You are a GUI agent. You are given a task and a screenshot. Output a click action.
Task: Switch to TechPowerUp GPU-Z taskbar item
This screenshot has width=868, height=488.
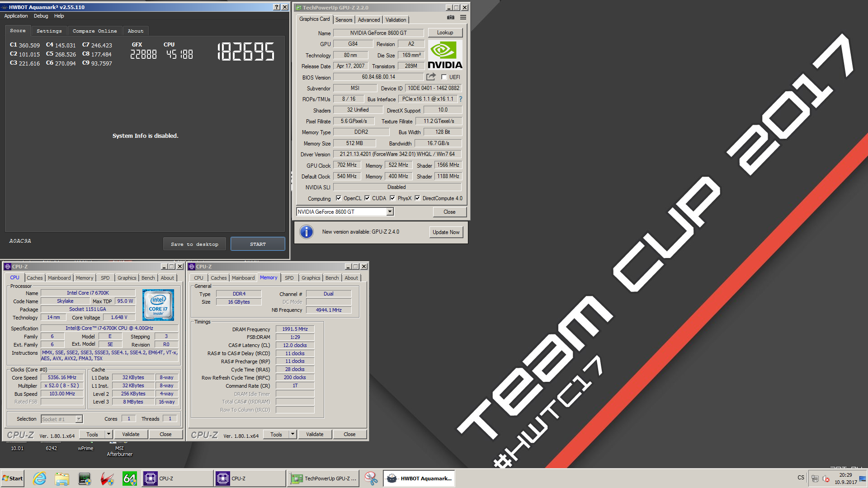point(323,479)
